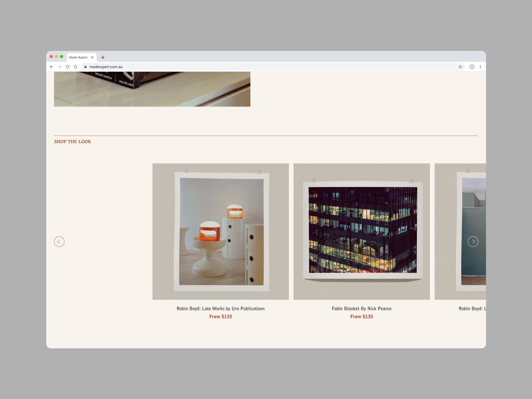Click the Shop The Look heading
This screenshot has width=532, height=399.
pos(72,142)
